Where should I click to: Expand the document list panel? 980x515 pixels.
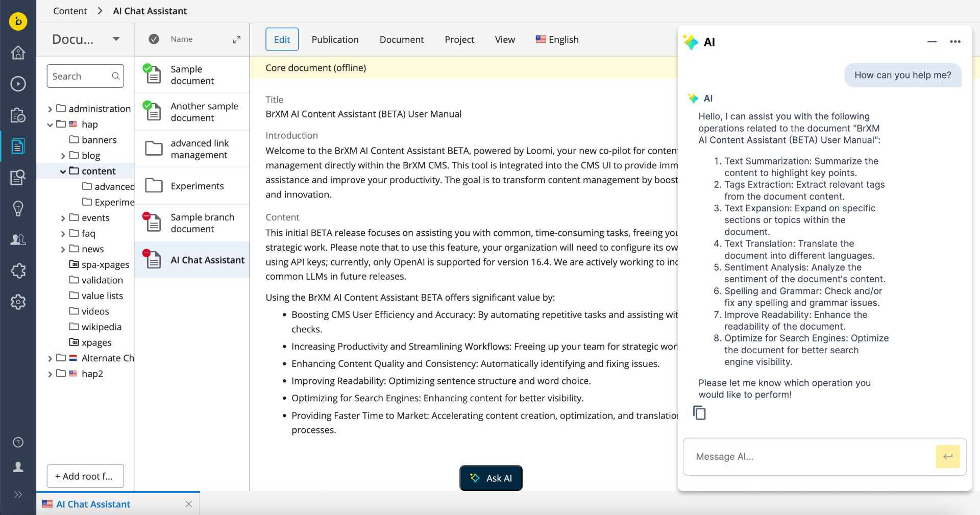tap(237, 39)
